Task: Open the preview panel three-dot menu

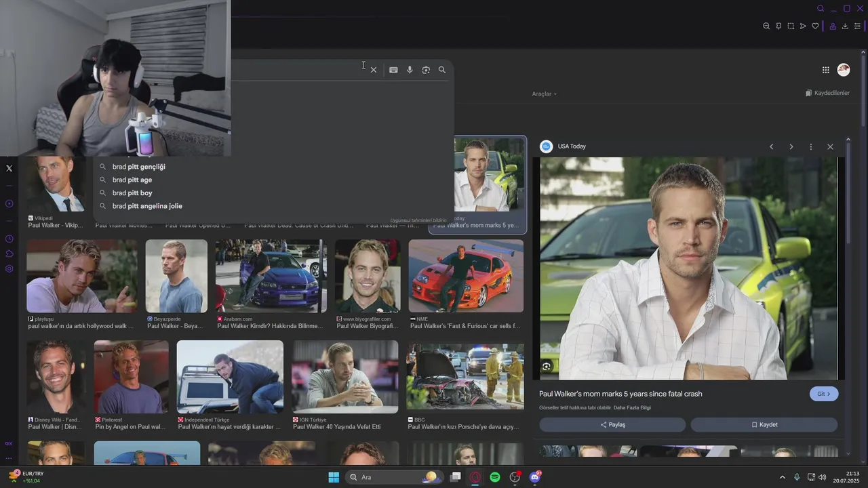Action: click(810, 146)
